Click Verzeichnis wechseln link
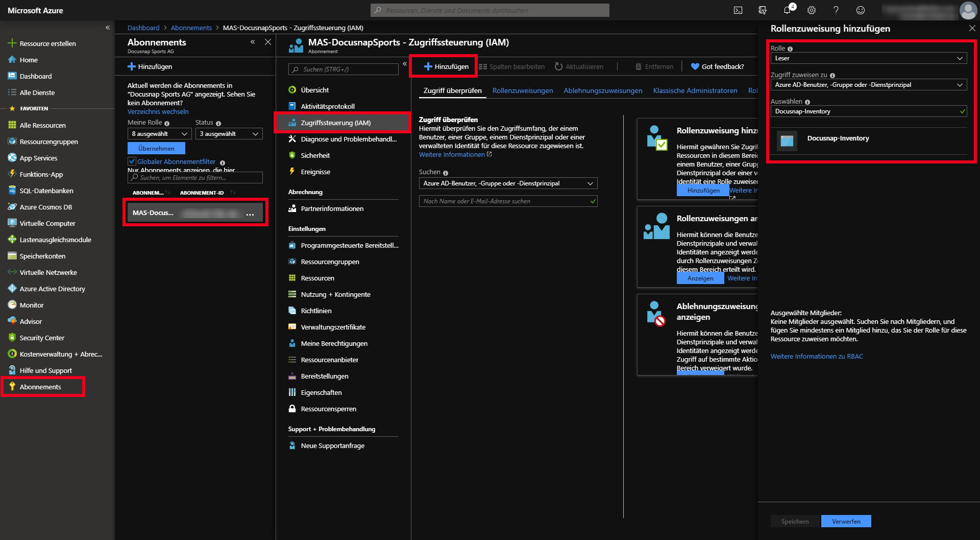This screenshot has height=540, width=980. pos(158,111)
